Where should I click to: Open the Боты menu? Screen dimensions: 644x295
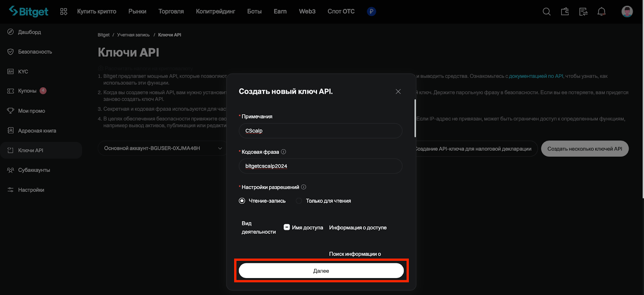pos(254,11)
